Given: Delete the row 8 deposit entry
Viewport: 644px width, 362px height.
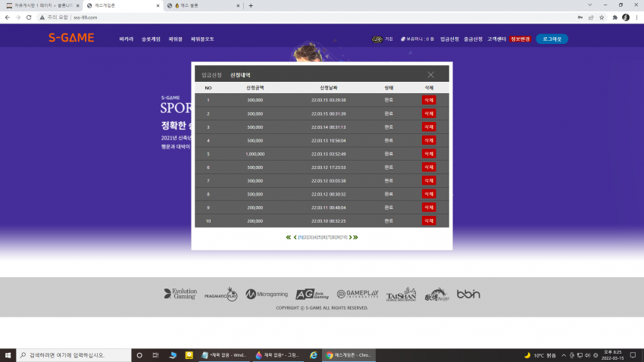Looking at the screenshot, I should click(x=429, y=194).
